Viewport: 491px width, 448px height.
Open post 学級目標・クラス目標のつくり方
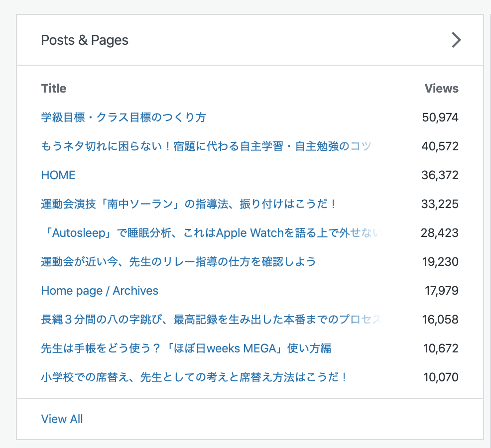(123, 117)
